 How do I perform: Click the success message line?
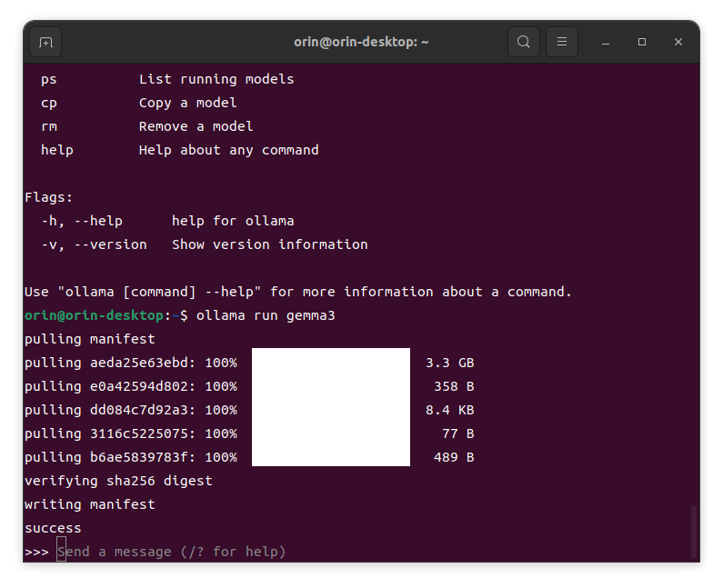(53, 528)
